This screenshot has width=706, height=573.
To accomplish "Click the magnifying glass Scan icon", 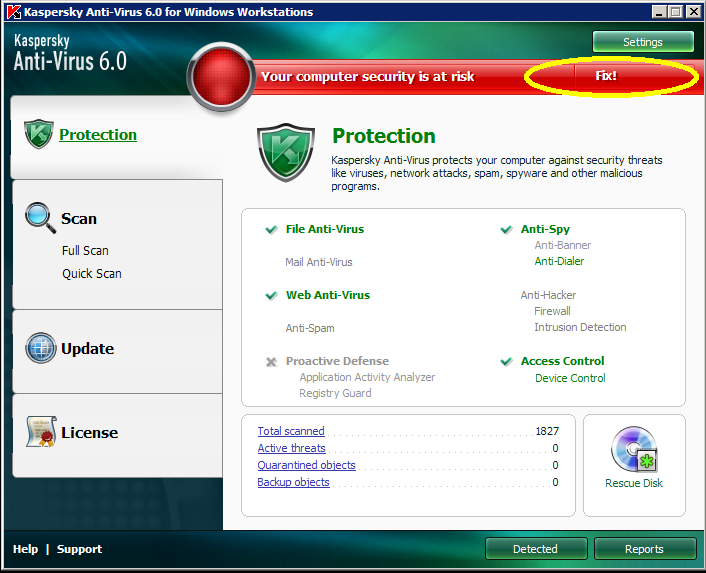I will point(41,218).
